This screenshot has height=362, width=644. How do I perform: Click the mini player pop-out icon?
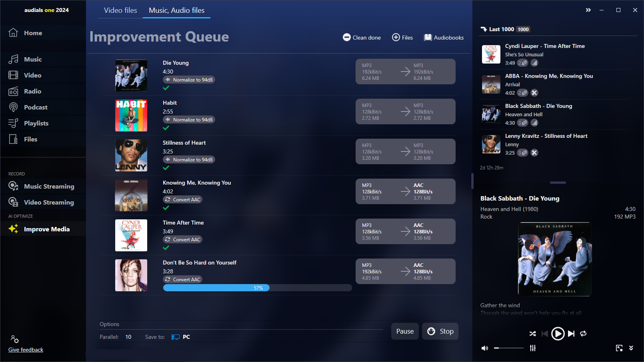pyautogui.click(x=619, y=348)
